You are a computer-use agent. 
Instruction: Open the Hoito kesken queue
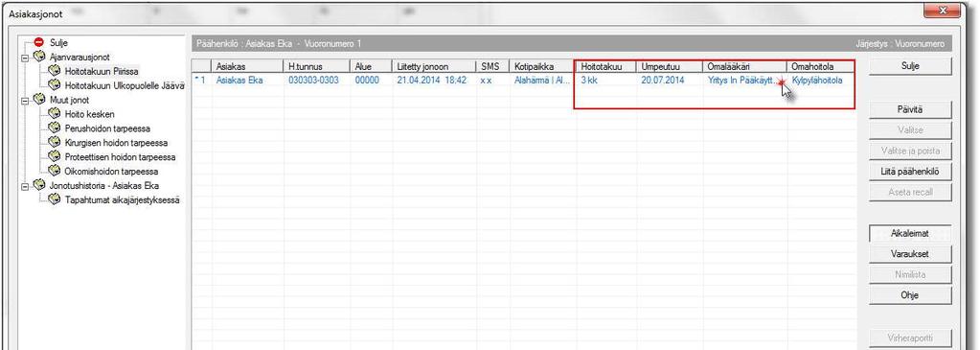pyautogui.click(x=89, y=114)
